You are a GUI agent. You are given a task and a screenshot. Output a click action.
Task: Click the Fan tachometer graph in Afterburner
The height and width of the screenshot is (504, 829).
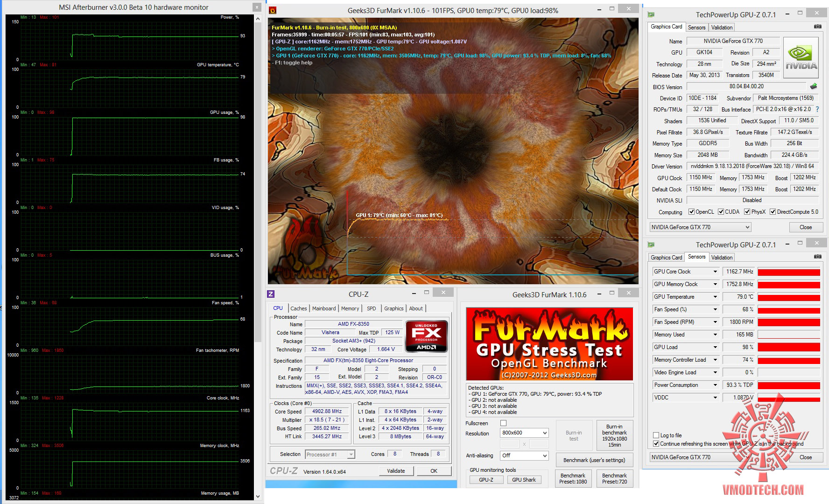pos(131,373)
